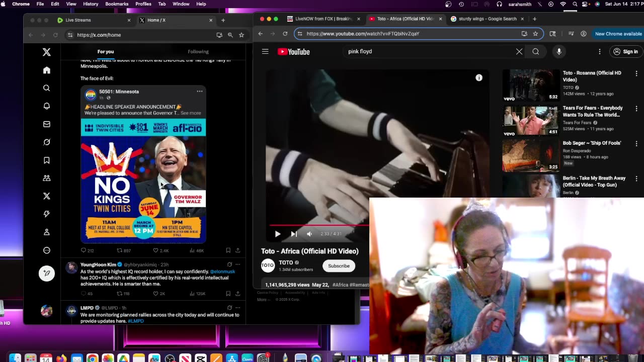Open Toto Rosanna video thumbnail
Image resolution: width=644 pixels, height=362 pixels.
[531, 85]
